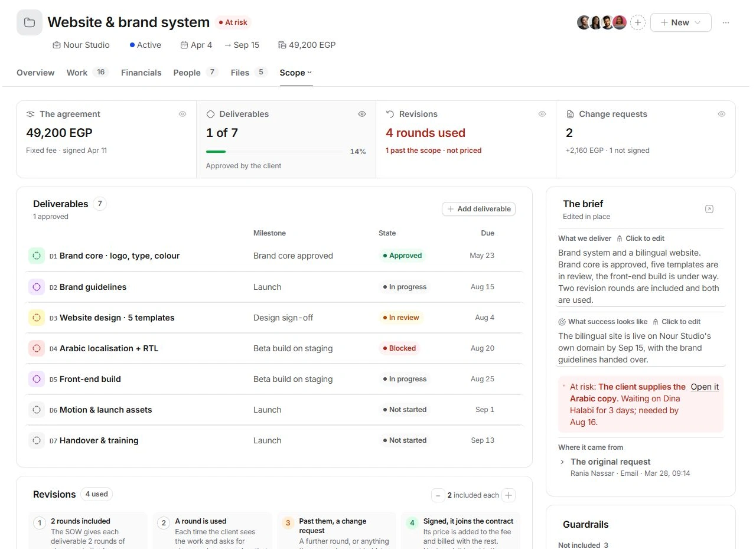Click the D5 Front-end build purple status icon
This screenshot has height=549, width=756.
tap(37, 379)
